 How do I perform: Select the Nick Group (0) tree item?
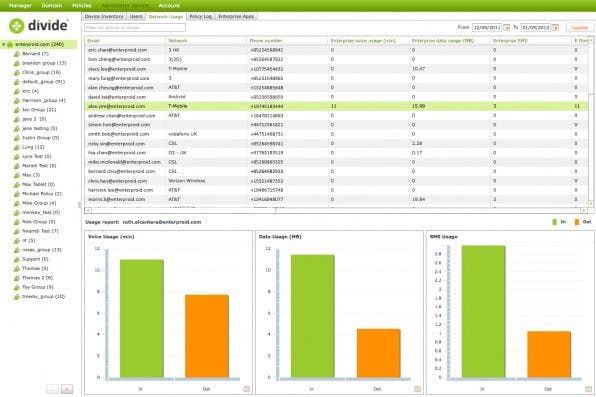point(38,222)
